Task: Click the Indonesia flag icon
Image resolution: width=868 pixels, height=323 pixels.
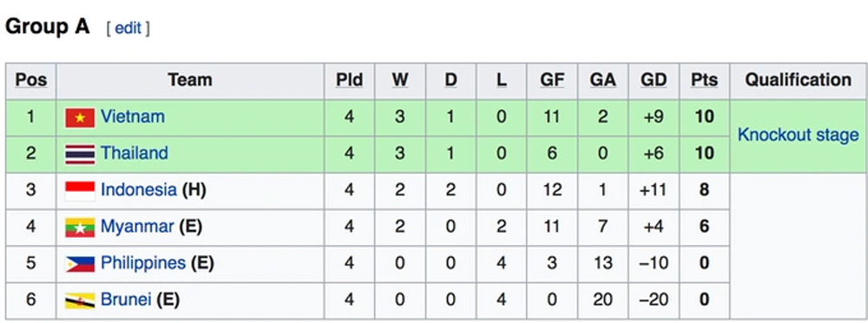Action: point(80,190)
